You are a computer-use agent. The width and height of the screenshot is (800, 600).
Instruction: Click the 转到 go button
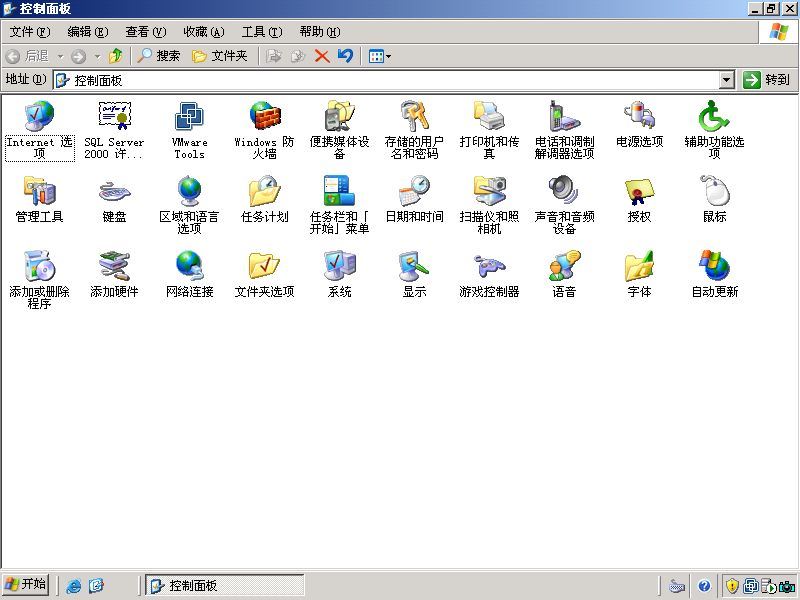click(767, 80)
